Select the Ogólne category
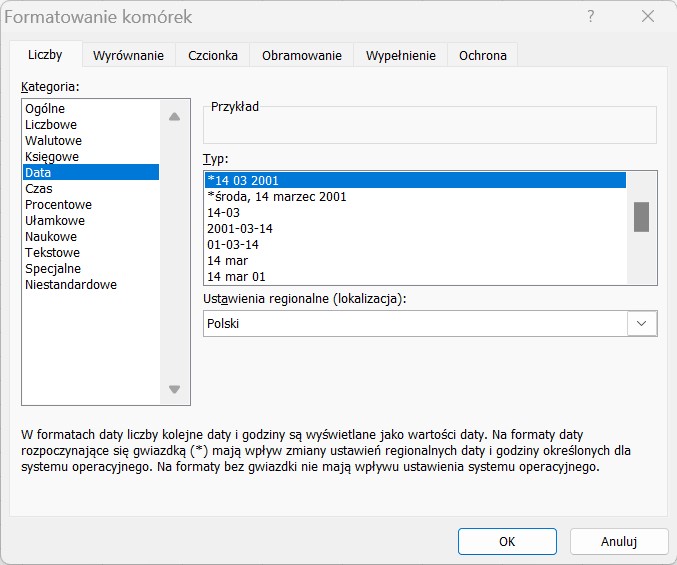Screen dimensions: 677x565 coord(91,109)
